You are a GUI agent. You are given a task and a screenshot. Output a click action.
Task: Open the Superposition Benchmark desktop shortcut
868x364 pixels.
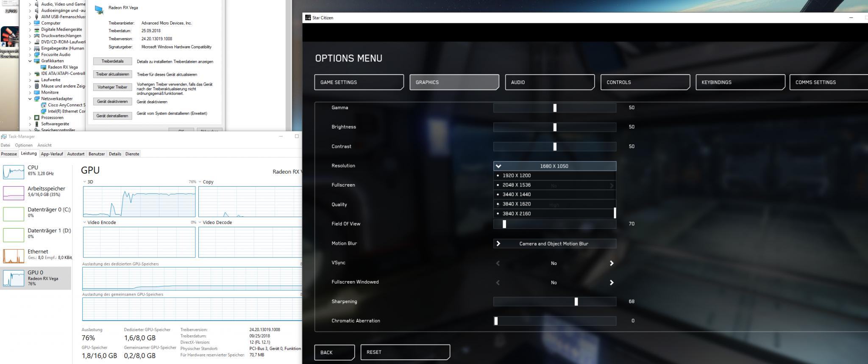click(x=9, y=42)
